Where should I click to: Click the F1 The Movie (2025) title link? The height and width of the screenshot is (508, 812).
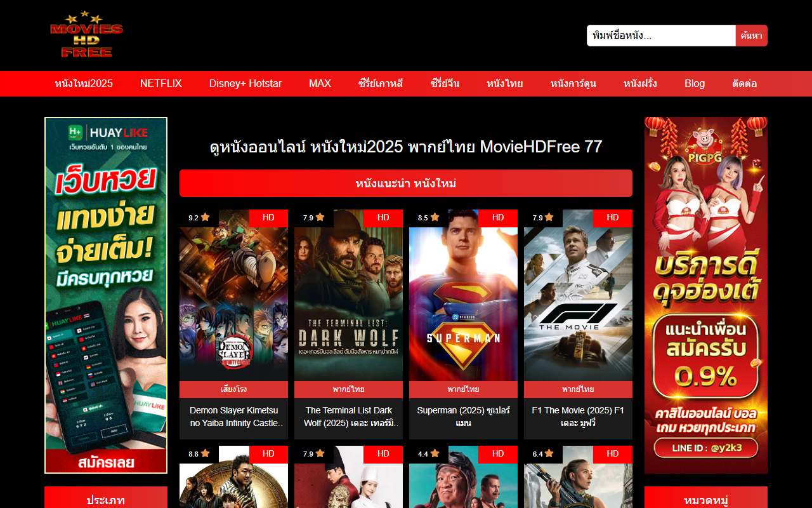[578, 417]
